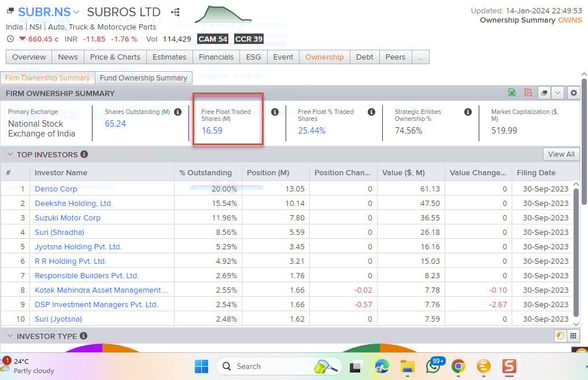588x380 pixels.
Task: Open R R Holding Pvt. Ltd. link
Action: click(71, 261)
